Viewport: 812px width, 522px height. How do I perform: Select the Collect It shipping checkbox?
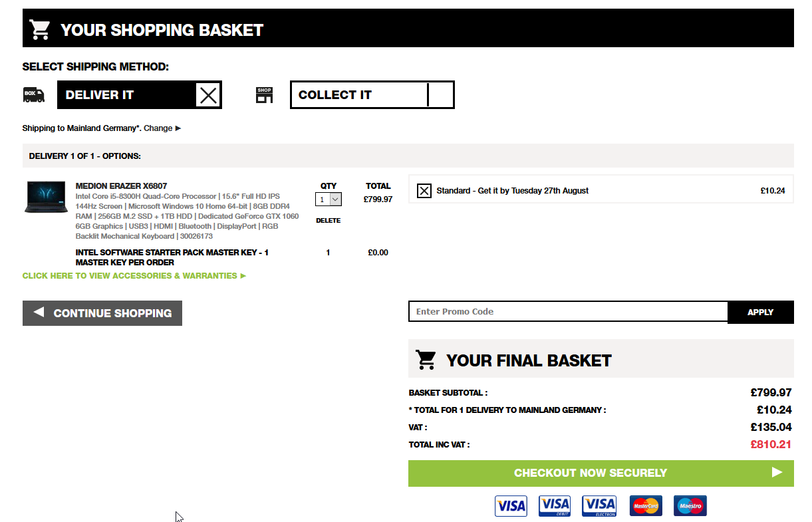[x=440, y=95]
